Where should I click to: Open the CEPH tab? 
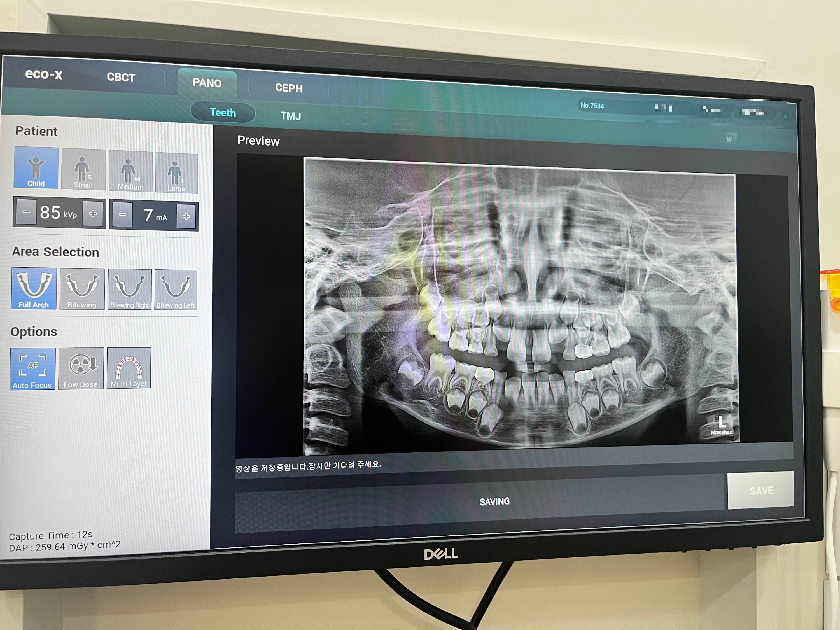point(289,88)
